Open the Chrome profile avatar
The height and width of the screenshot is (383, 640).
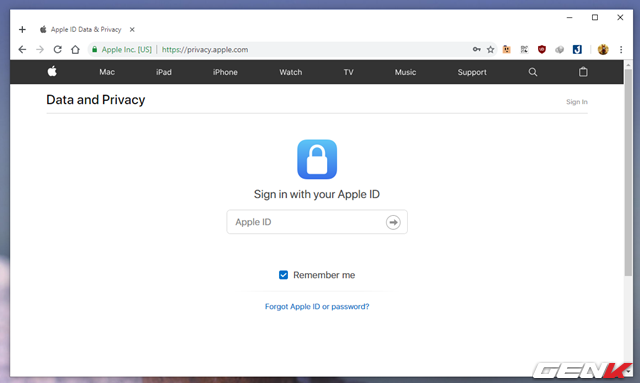(x=603, y=49)
